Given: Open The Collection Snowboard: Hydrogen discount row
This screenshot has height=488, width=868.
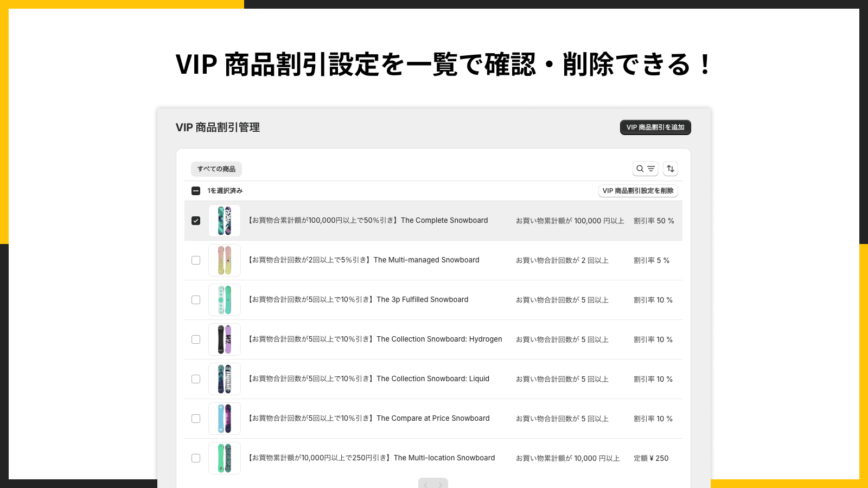Looking at the screenshot, I should pyautogui.click(x=439, y=339).
